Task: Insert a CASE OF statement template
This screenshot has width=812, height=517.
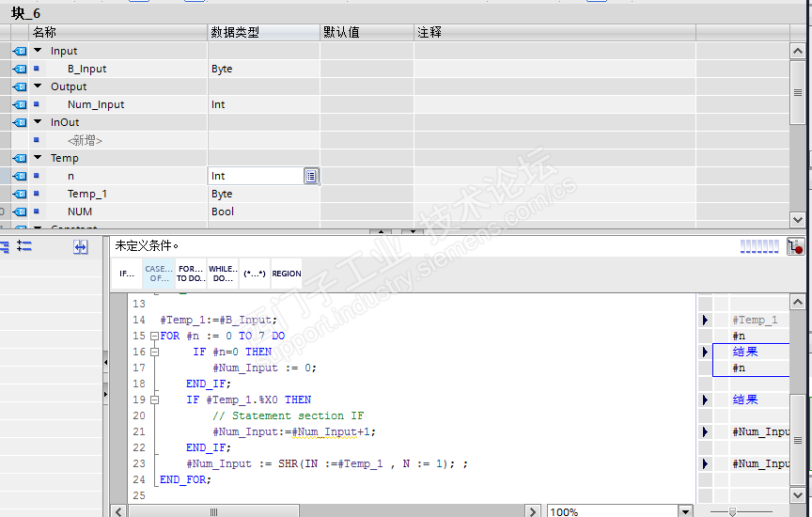Action: [159, 274]
